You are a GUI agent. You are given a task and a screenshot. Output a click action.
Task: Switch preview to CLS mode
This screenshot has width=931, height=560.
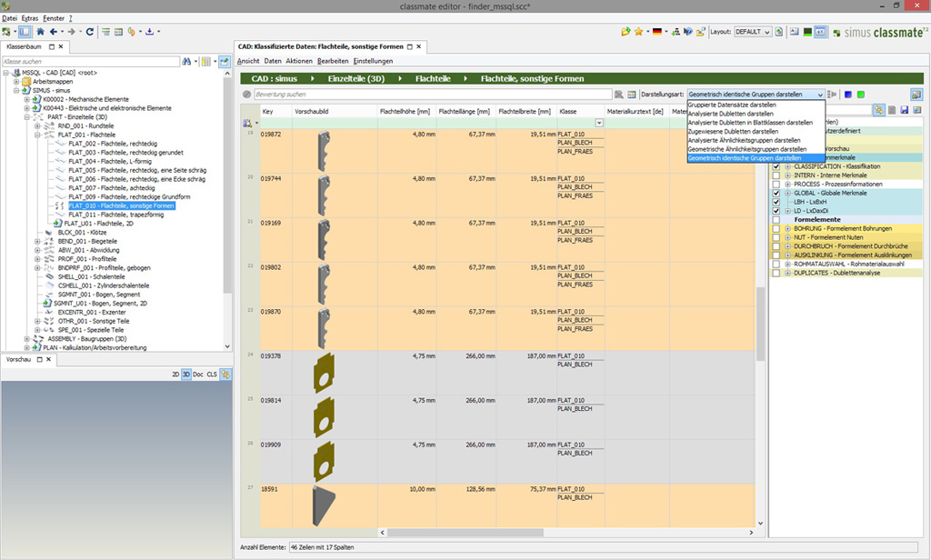[x=212, y=375]
